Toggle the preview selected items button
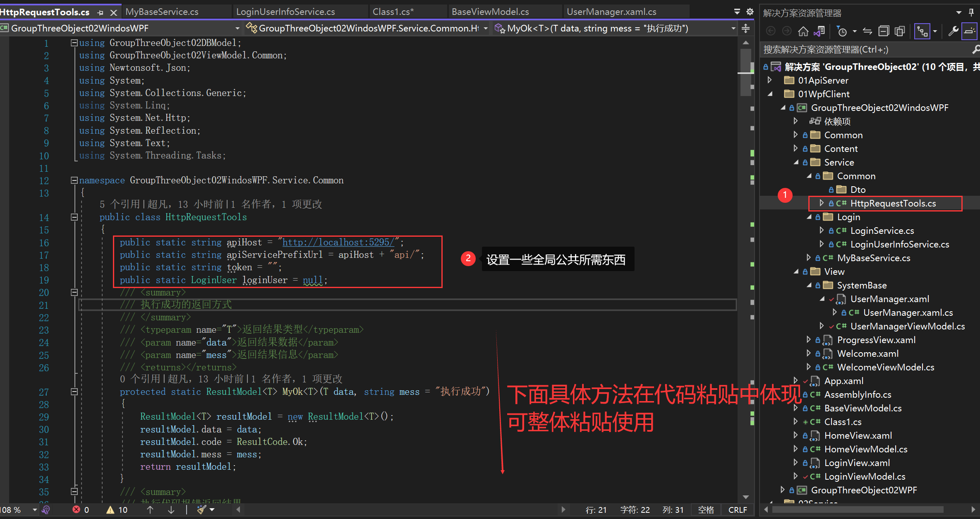 pos(969,31)
